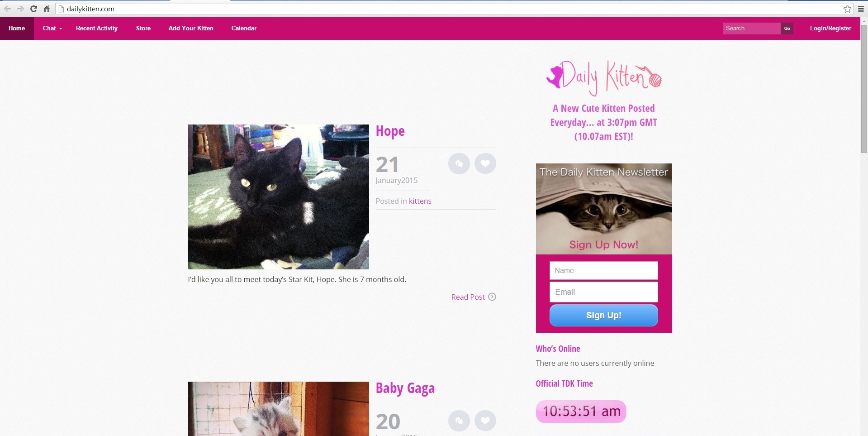
Task: Click comment bubble icon on Hope post
Action: click(459, 163)
